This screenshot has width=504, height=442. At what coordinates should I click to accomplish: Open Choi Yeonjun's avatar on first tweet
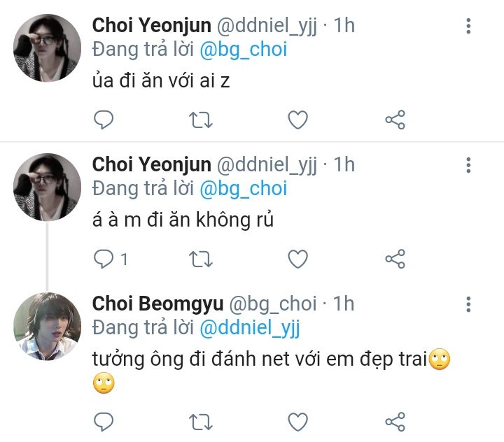(x=48, y=48)
